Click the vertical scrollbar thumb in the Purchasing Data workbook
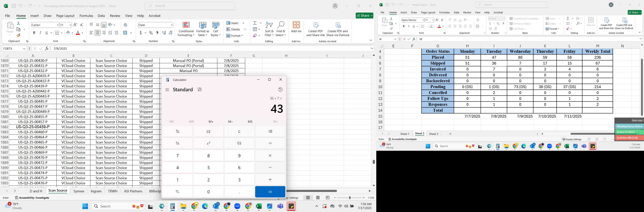This screenshot has width=644, height=212. coord(374,162)
